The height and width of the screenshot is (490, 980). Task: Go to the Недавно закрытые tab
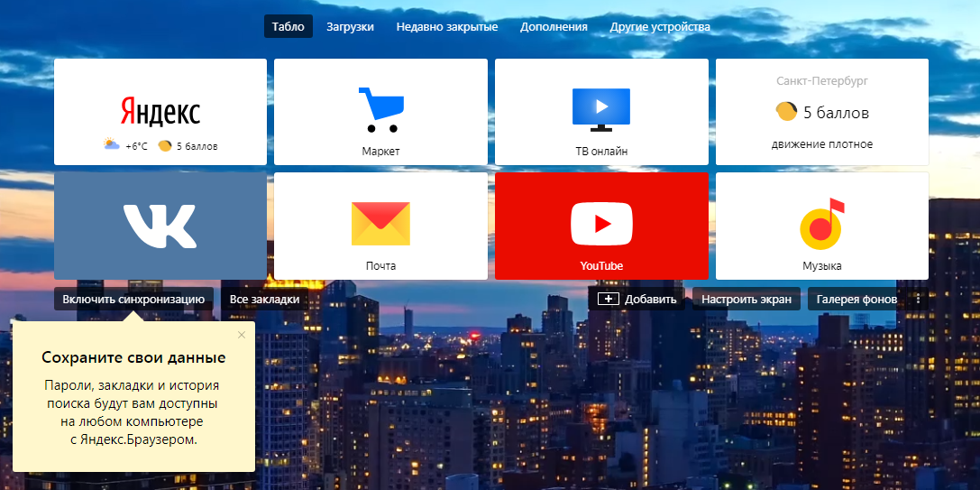pyautogui.click(x=447, y=27)
